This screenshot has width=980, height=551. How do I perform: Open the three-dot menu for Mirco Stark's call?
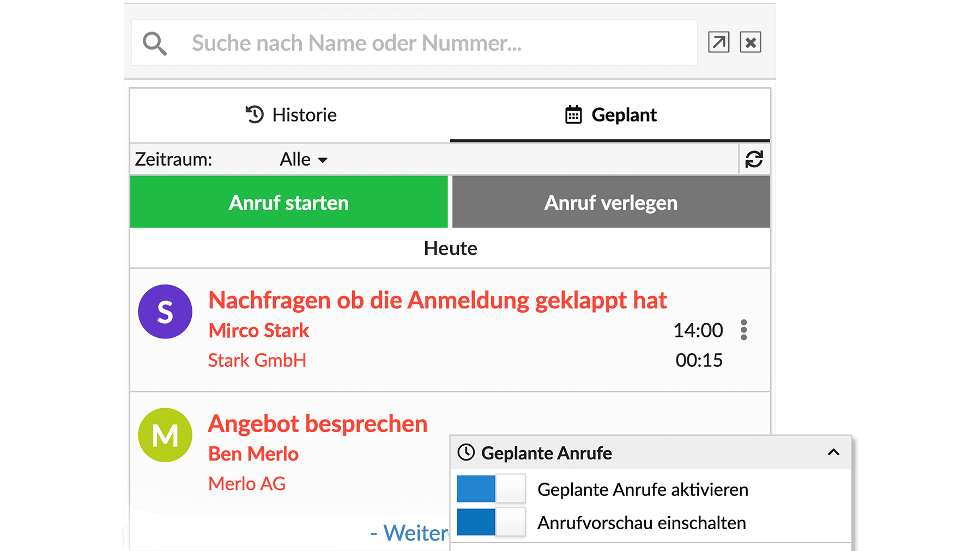click(x=743, y=330)
